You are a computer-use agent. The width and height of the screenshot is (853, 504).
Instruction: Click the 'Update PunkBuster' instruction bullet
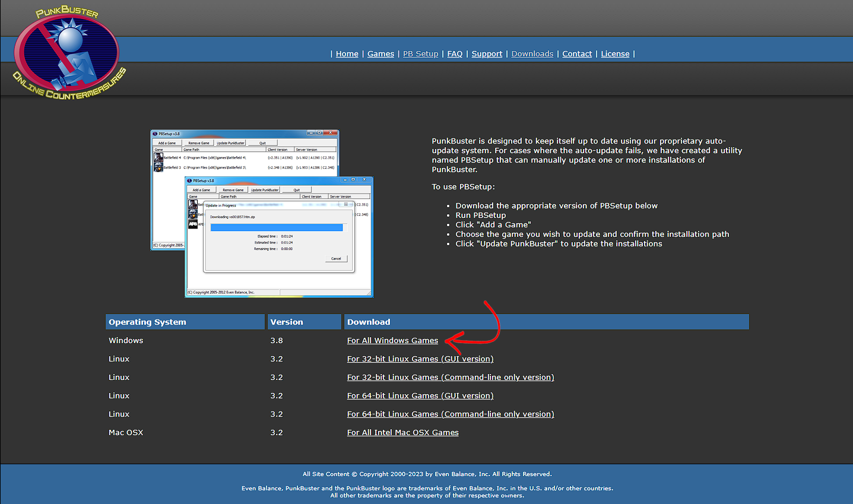click(x=559, y=244)
